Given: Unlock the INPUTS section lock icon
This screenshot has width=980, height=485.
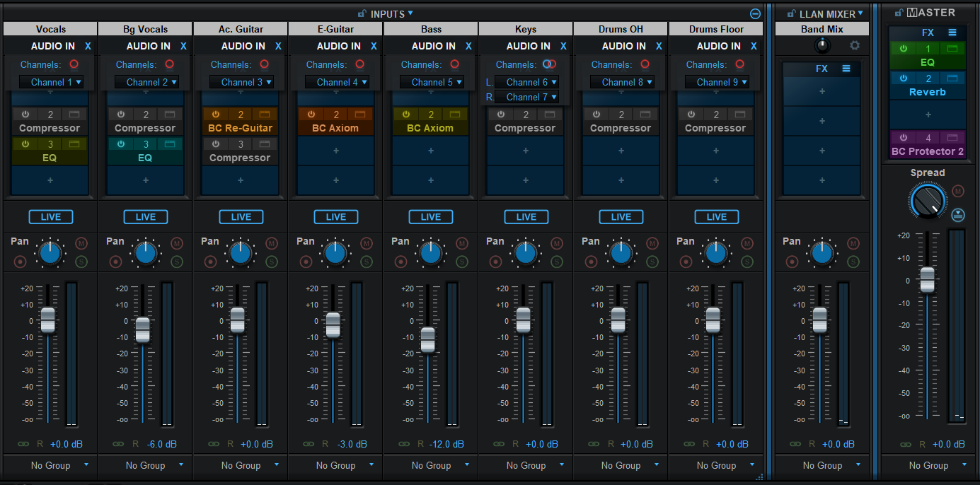Looking at the screenshot, I should point(362,13).
